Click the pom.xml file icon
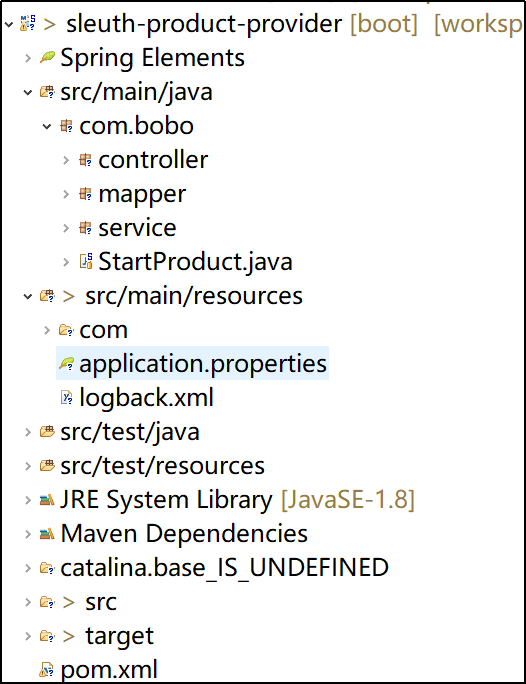The height and width of the screenshot is (684, 526). coord(47,670)
